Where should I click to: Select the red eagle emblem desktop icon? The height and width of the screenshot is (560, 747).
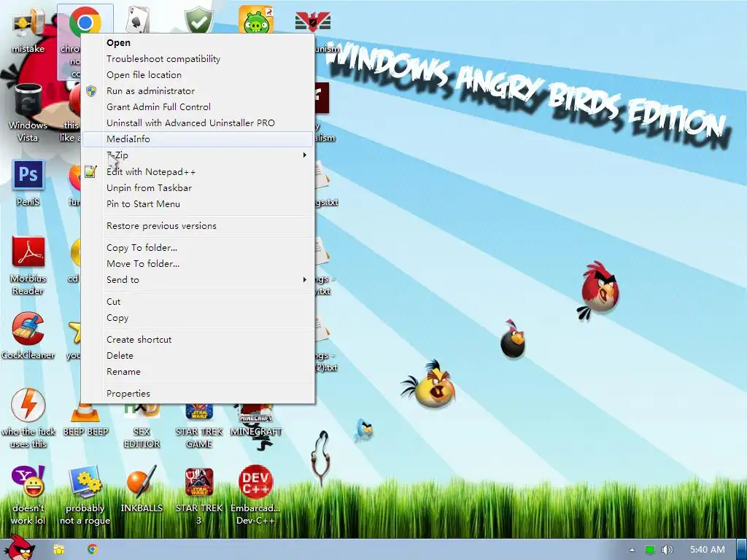click(x=313, y=21)
